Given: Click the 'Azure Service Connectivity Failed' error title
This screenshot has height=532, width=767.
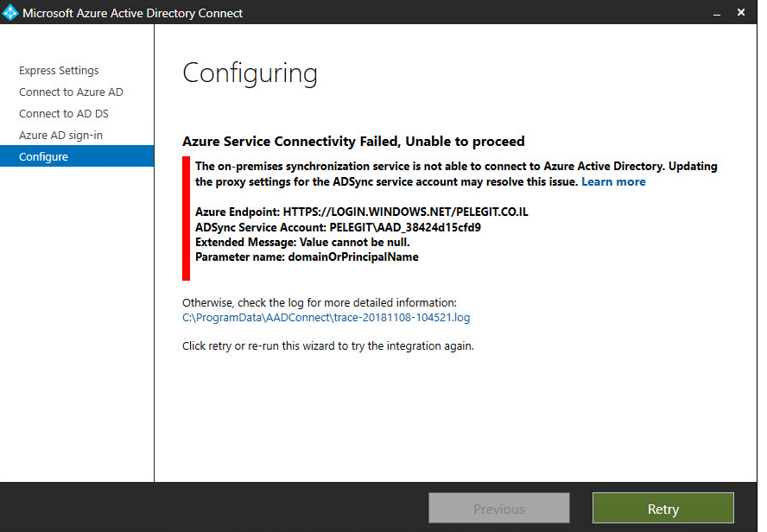Looking at the screenshot, I should tap(353, 142).
